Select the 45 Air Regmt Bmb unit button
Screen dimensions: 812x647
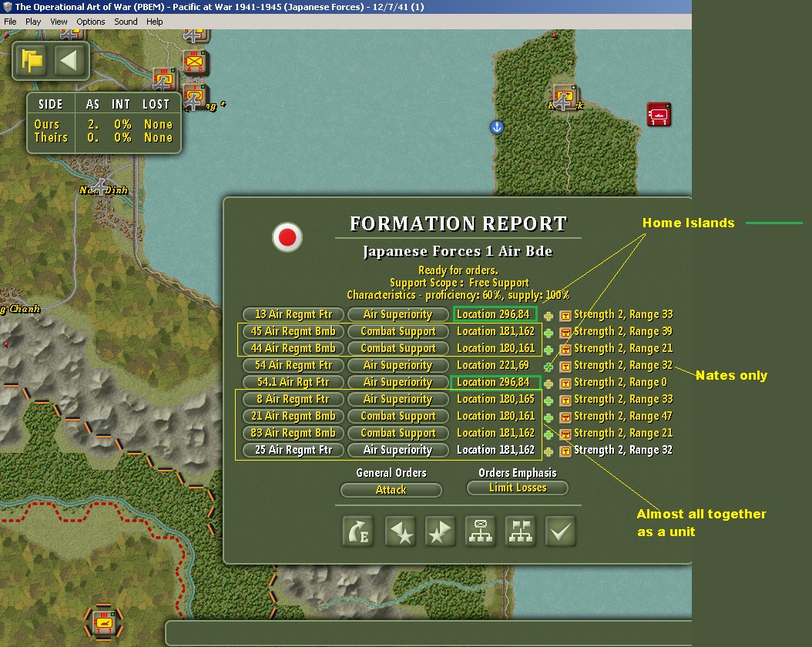point(293,331)
